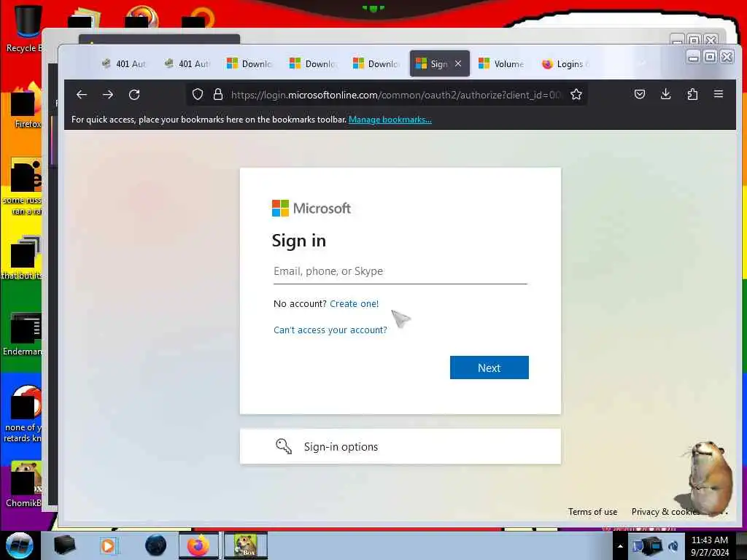Open the extensions puzzle icon

pyautogui.click(x=692, y=94)
